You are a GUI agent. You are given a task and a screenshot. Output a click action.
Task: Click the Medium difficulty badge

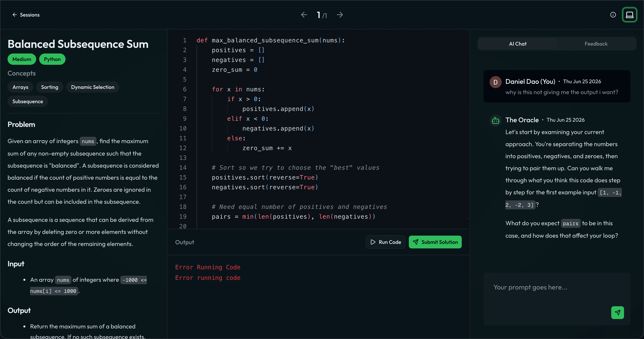(22, 59)
